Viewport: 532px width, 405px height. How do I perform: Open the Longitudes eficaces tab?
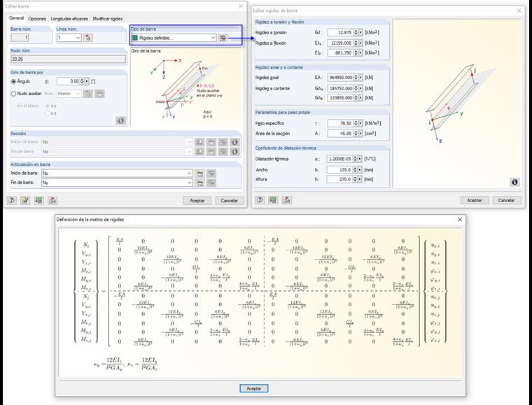[x=70, y=19]
